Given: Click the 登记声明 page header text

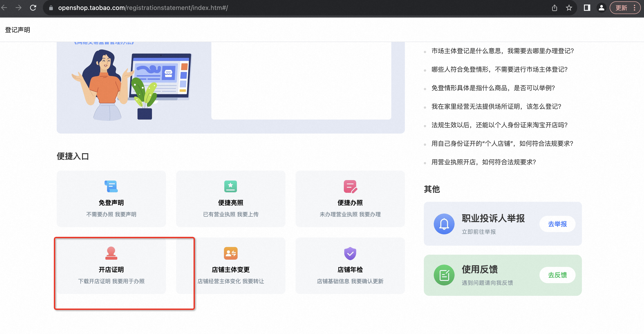Looking at the screenshot, I should pyautogui.click(x=18, y=30).
